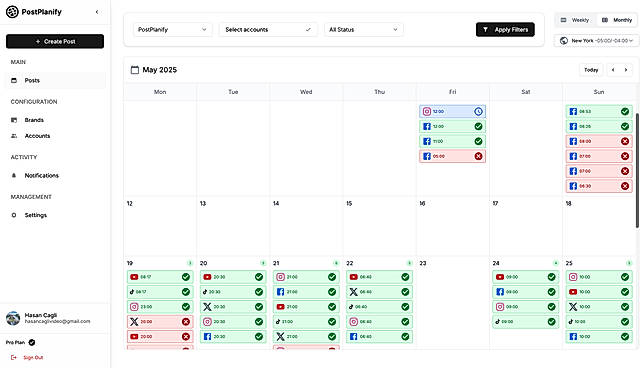Open the Facebook 21:00 post on day 21
642x368 pixels.
click(306, 292)
